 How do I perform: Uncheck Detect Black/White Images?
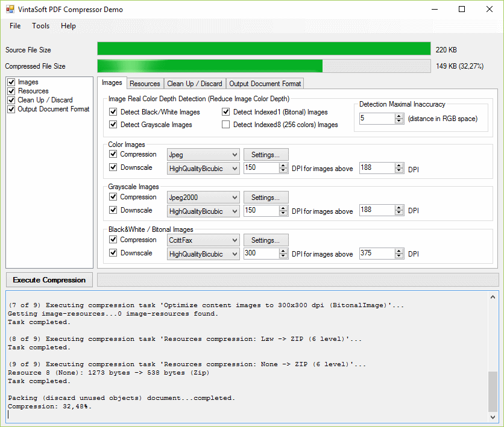113,112
